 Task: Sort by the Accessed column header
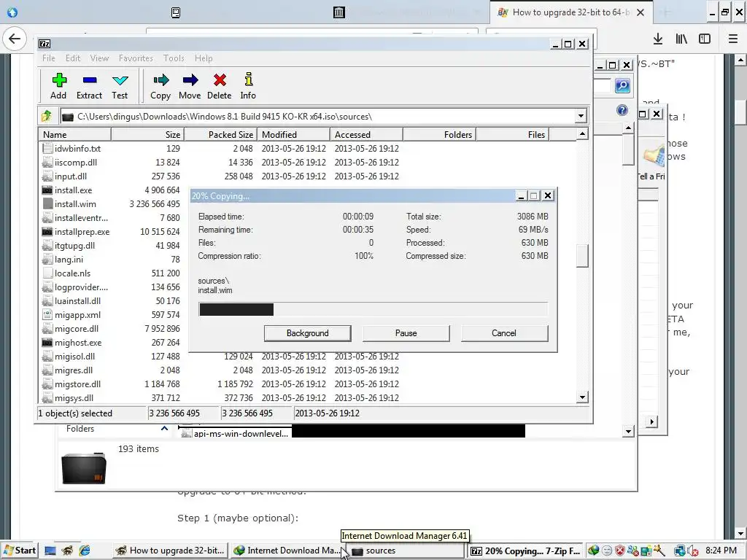pyautogui.click(x=366, y=135)
